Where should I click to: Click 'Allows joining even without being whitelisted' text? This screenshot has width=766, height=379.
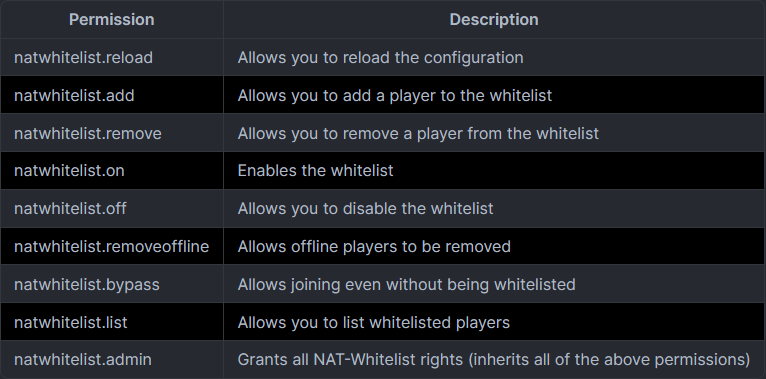coord(406,284)
